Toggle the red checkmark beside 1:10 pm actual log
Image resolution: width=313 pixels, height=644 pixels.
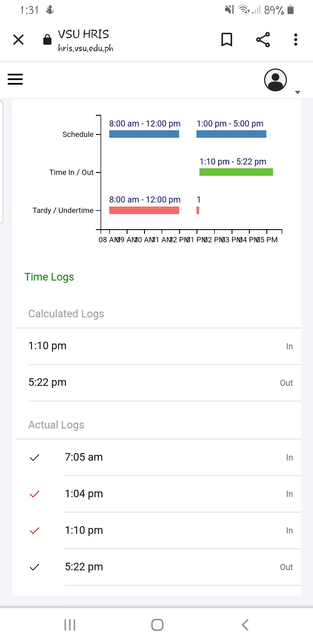(34, 531)
